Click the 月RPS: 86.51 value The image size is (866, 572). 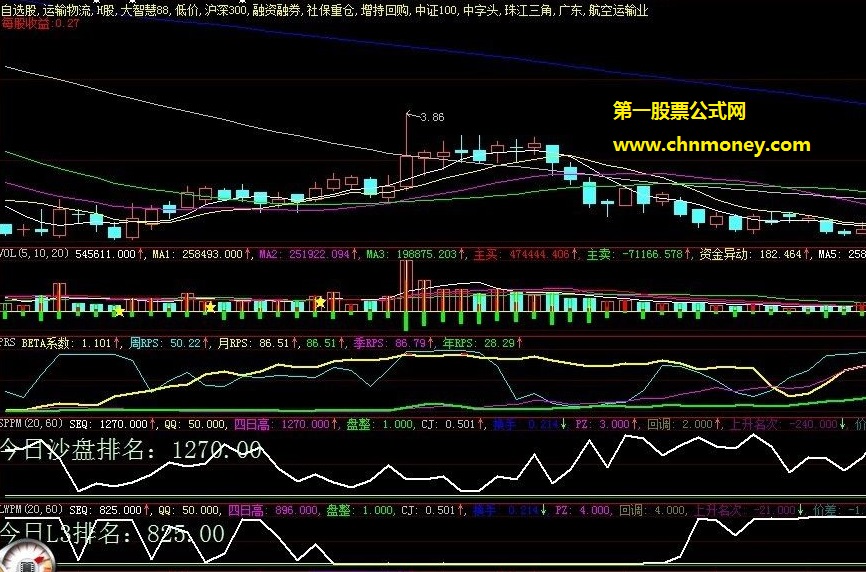pyautogui.click(x=253, y=343)
